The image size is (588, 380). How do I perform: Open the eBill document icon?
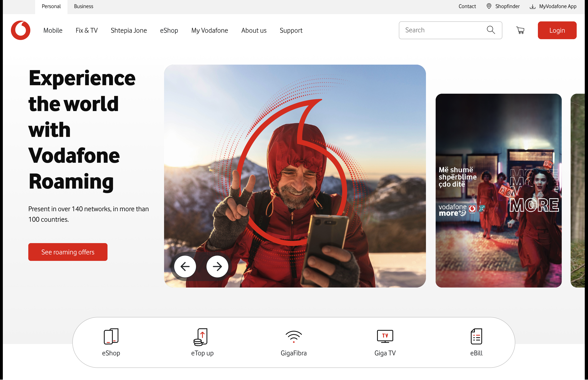[476, 336]
